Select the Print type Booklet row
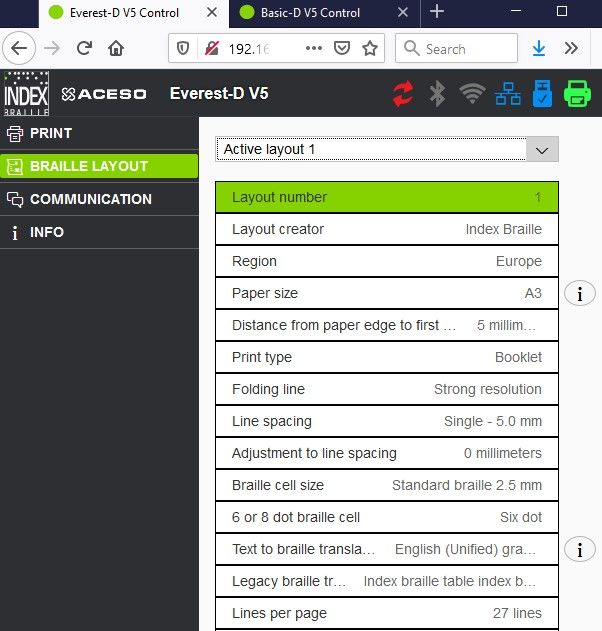The image size is (602, 631). point(386,357)
